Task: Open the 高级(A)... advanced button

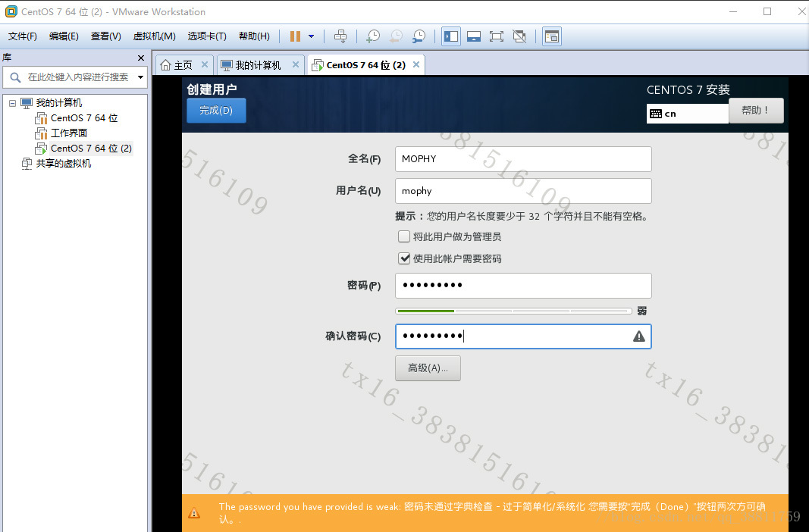Action: [428, 368]
